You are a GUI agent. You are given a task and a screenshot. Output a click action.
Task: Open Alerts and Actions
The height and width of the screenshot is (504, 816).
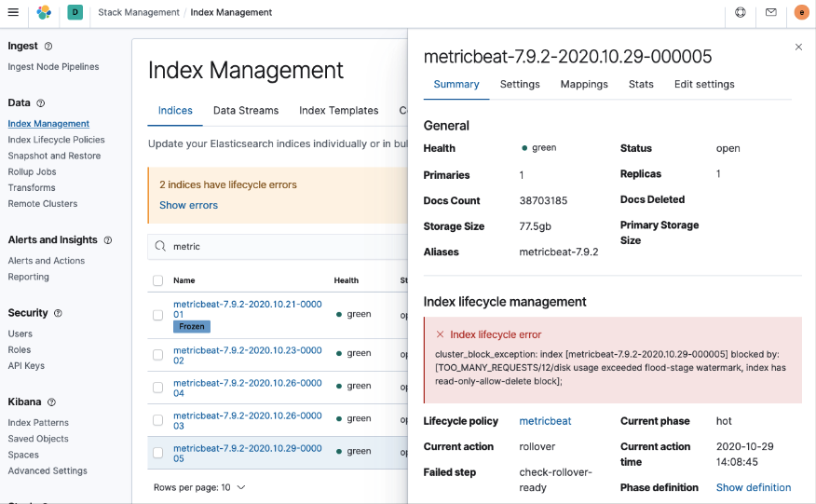(x=47, y=261)
